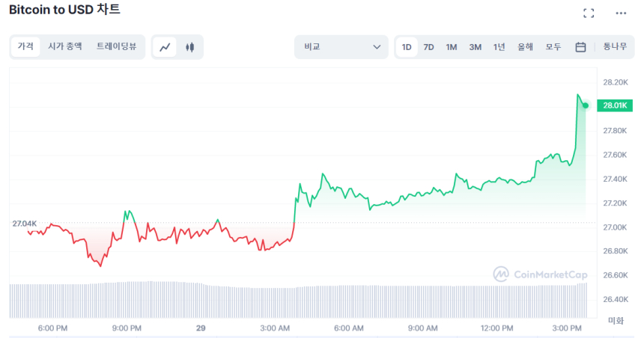Choose the 올해 range

(525, 47)
